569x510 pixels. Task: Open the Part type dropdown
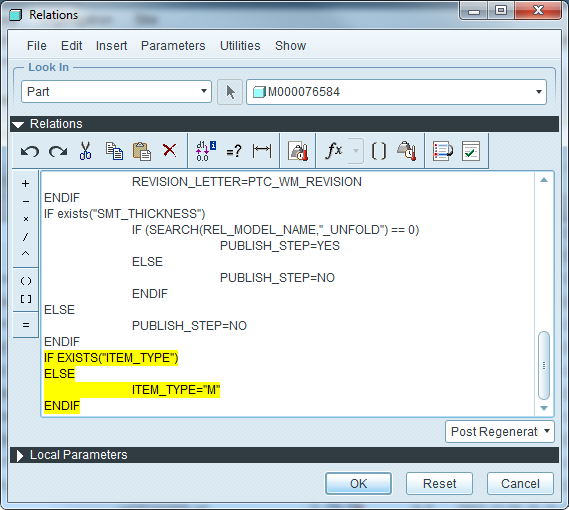(x=116, y=91)
